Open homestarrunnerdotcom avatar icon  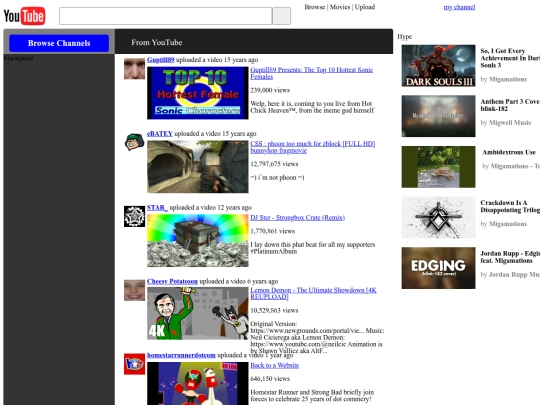point(134,364)
